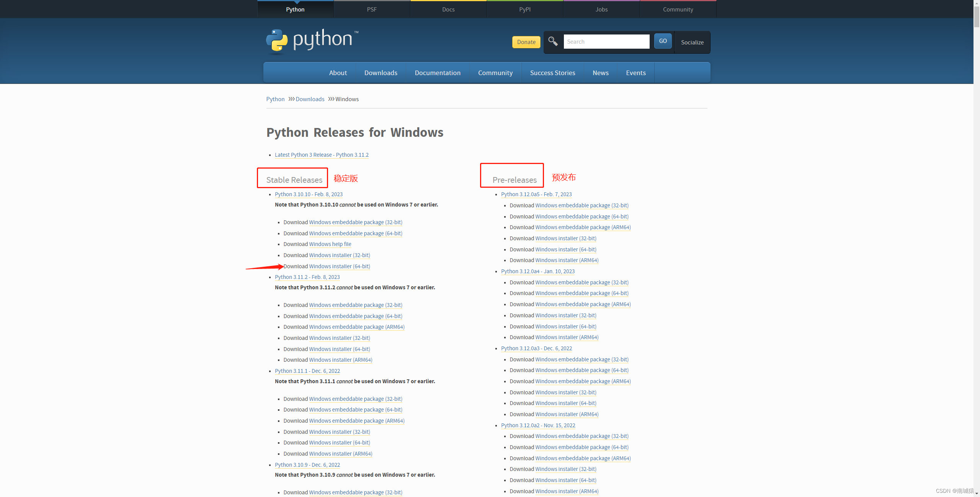This screenshot has width=980, height=497.
Task: Download 3.12.0a3 Windows installer (32-bit)
Action: (x=566, y=392)
